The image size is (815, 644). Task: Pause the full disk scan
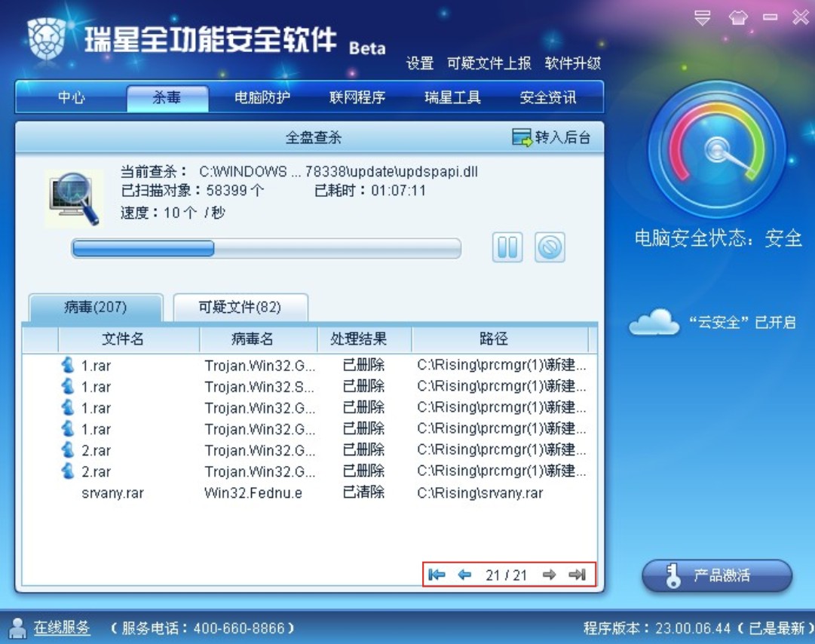point(507,247)
